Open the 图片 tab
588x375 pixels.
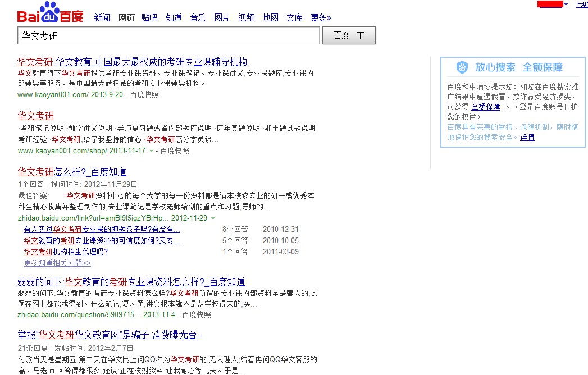(x=222, y=17)
